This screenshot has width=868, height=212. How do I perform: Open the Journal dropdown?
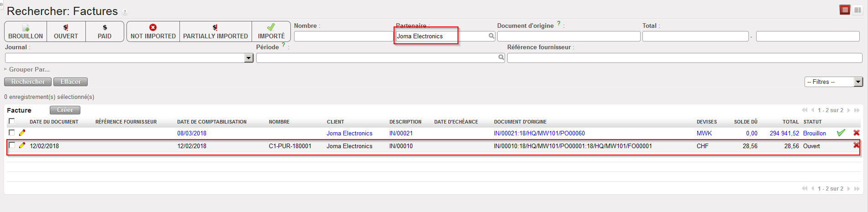pos(248,58)
